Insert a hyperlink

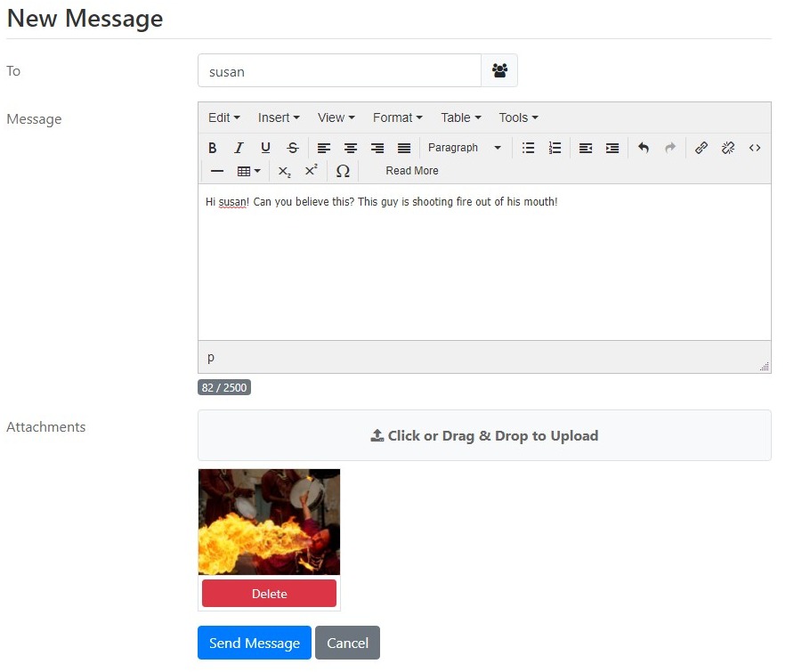(x=701, y=149)
